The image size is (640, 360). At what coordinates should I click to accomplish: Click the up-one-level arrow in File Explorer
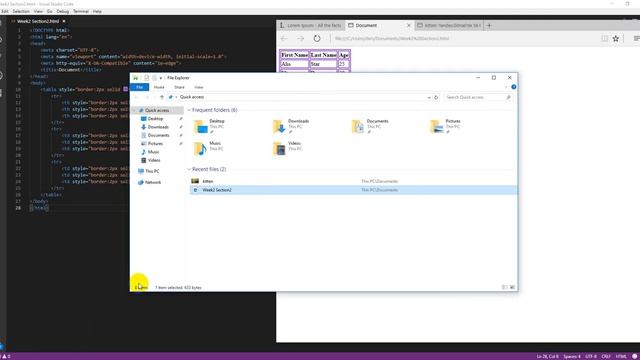point(162,97)
